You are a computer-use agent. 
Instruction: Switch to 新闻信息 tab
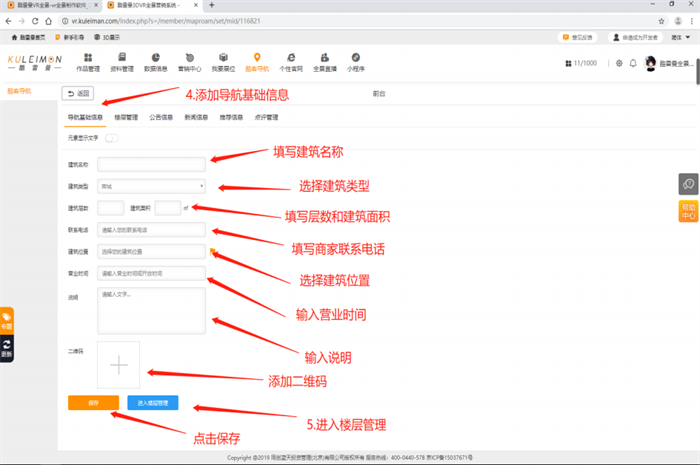(x=196, y=117)
